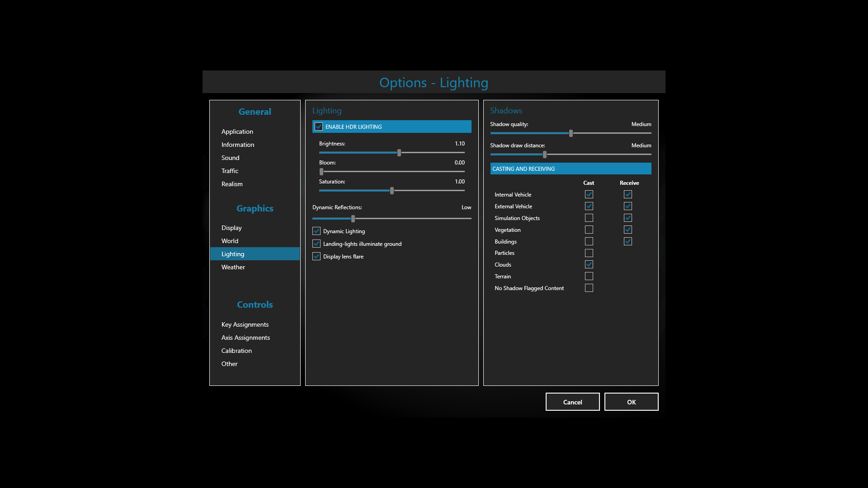The image size is (868, 488).
Task: Check No Shadow Flagged Content box
Action: click(589, 288)
